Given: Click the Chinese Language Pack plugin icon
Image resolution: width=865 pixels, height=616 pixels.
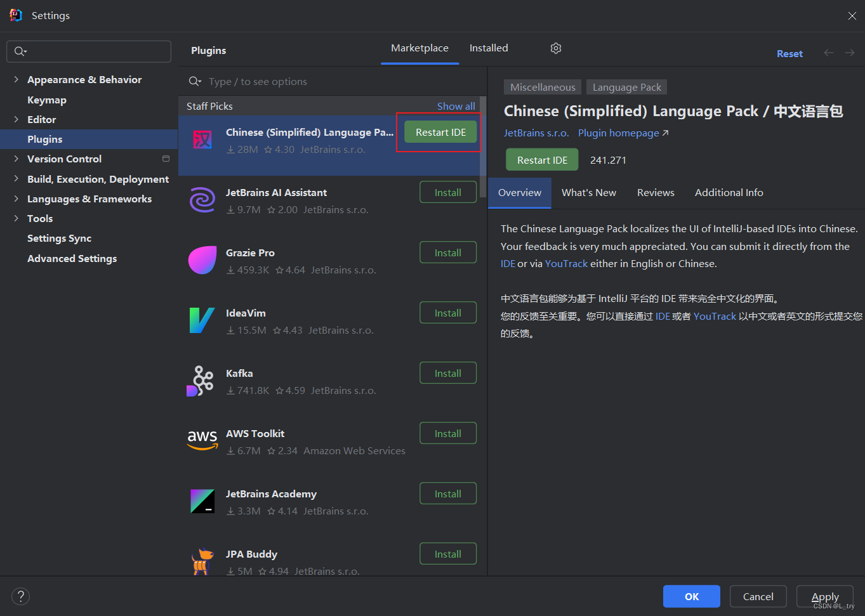Looking at the screenshot, I should point(202,139).
